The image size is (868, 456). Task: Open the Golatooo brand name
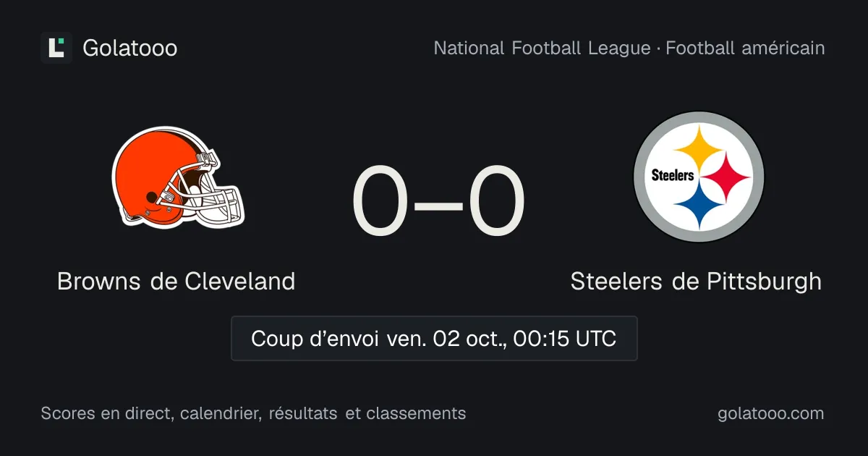[x=130, y=48]
